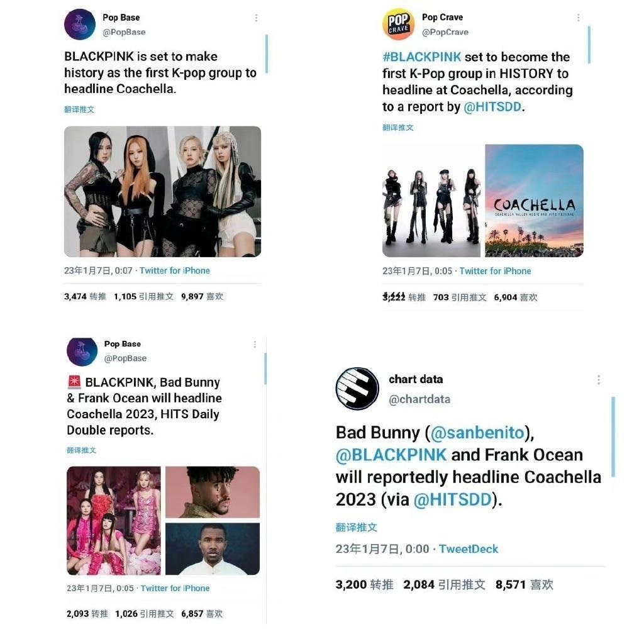This screenshot has height=644, width=644.
Task: Open the three-dot menu on the chart data tweet
Action: pyautogui.click(x=599, y=379)
